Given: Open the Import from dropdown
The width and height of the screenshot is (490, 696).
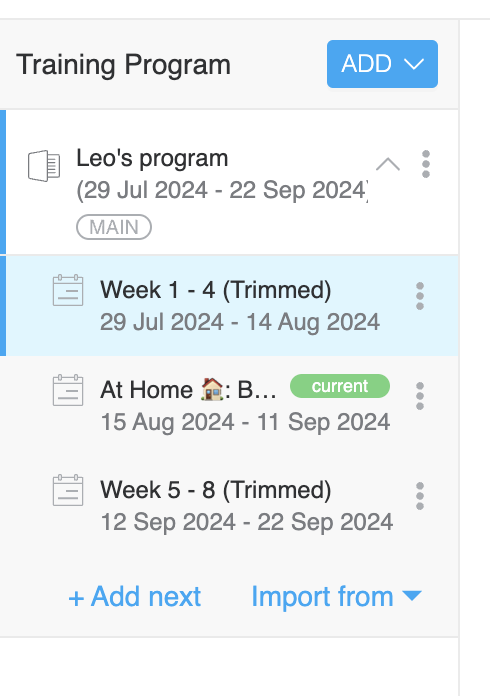Looking at the screenshot, I should click(336, 596).
